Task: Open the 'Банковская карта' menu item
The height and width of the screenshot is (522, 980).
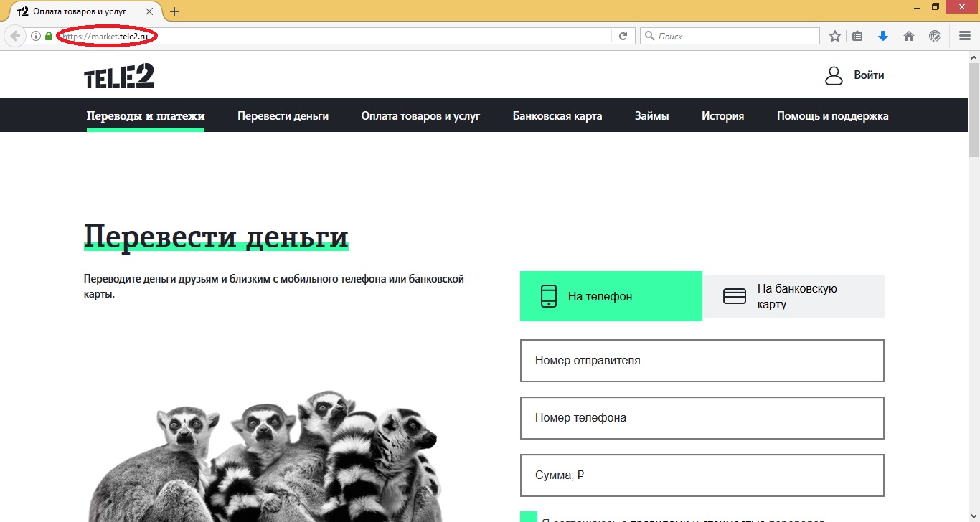Action: (x=557, y=115)
